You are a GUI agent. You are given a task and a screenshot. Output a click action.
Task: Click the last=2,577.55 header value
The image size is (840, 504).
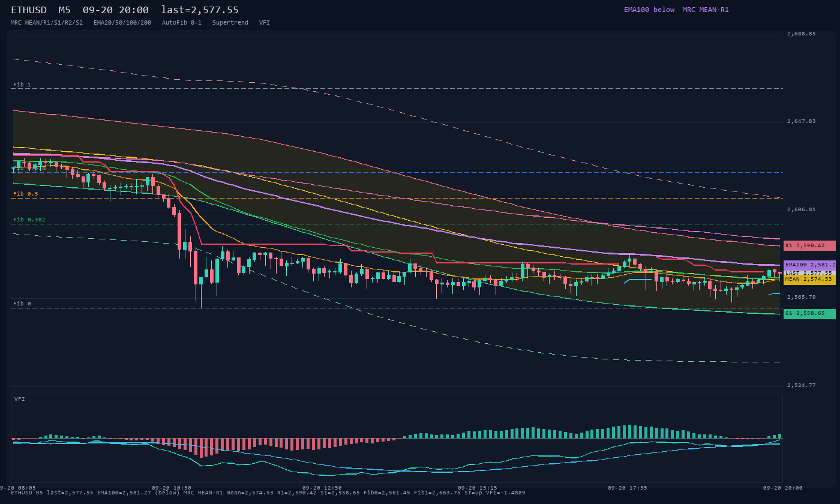click(x=200, y=10)
